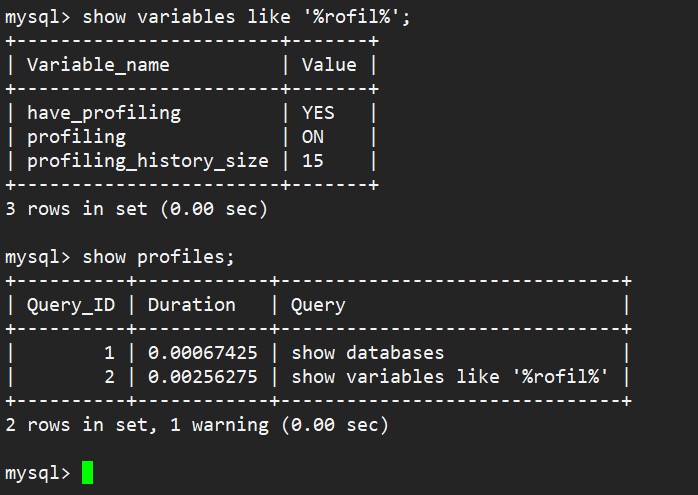The height and width of the screenshot is (495, 698).
Task: Click Query_ID 2 in the profiles table
Action: point(109,377)
